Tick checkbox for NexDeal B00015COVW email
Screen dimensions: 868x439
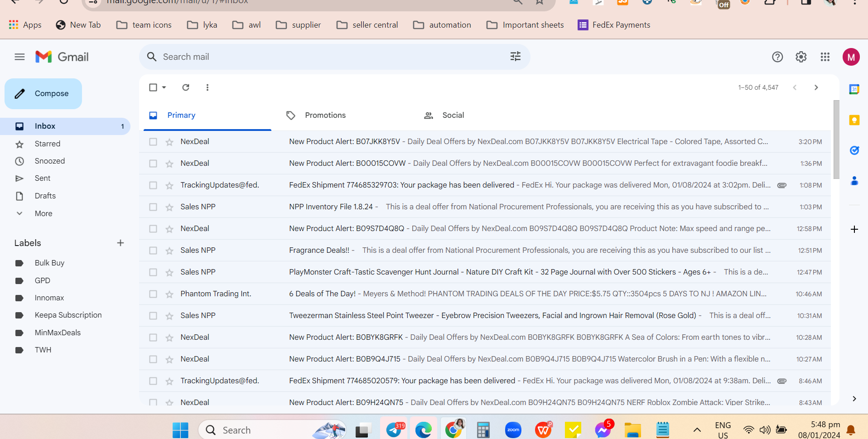[x=153, y=164]
